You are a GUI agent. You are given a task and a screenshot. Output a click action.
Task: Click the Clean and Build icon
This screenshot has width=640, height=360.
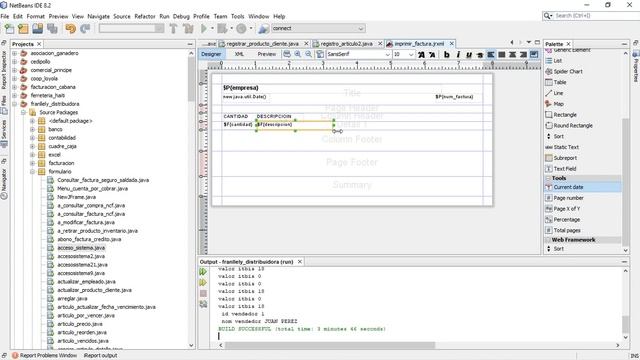click(x=188, y=29)
